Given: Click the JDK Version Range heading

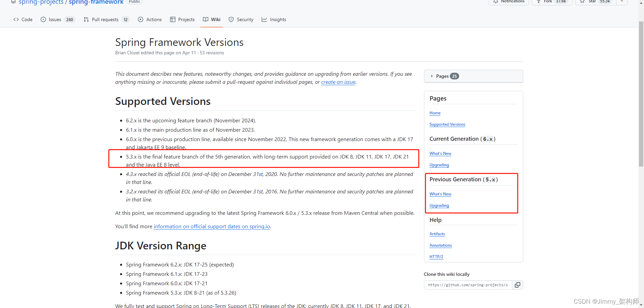Looking at the screenshot, I should pos(161,246).
